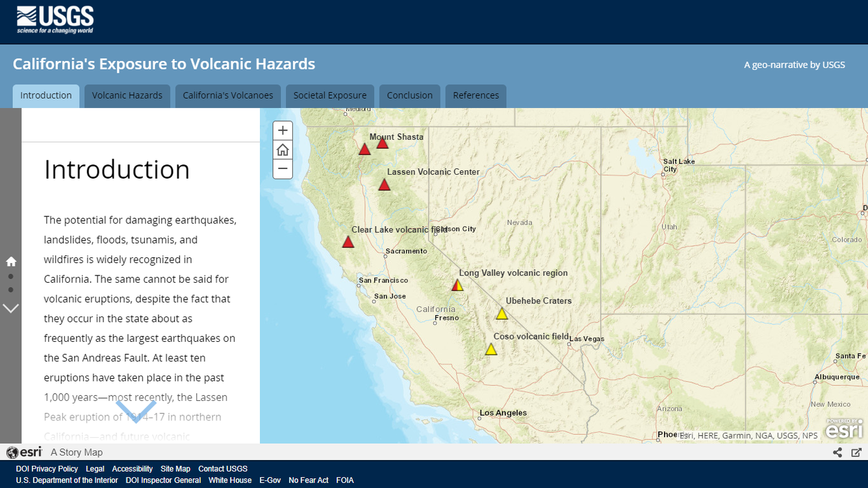Image resolution: width=868 pixels, height=488 pixels.
Task: Select the Long Valley volcanic region marker
Action: pos(457,284)
